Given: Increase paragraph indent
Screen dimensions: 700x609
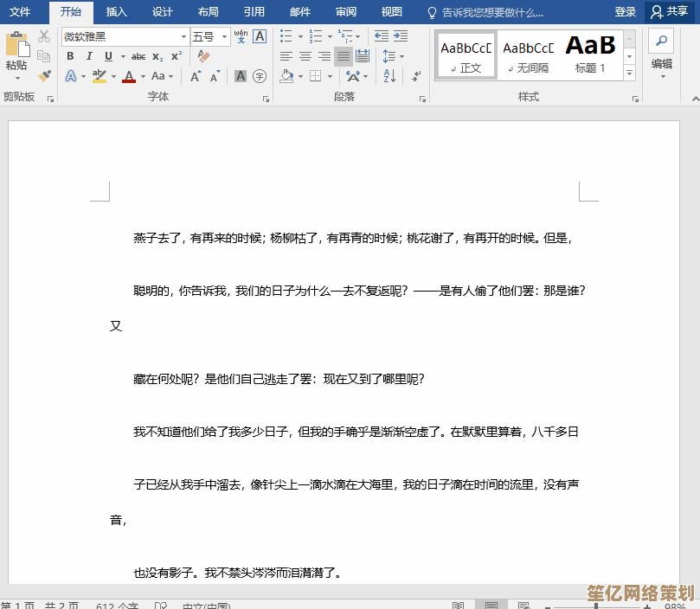Looking at the screenshot, I should coord(401,36).
